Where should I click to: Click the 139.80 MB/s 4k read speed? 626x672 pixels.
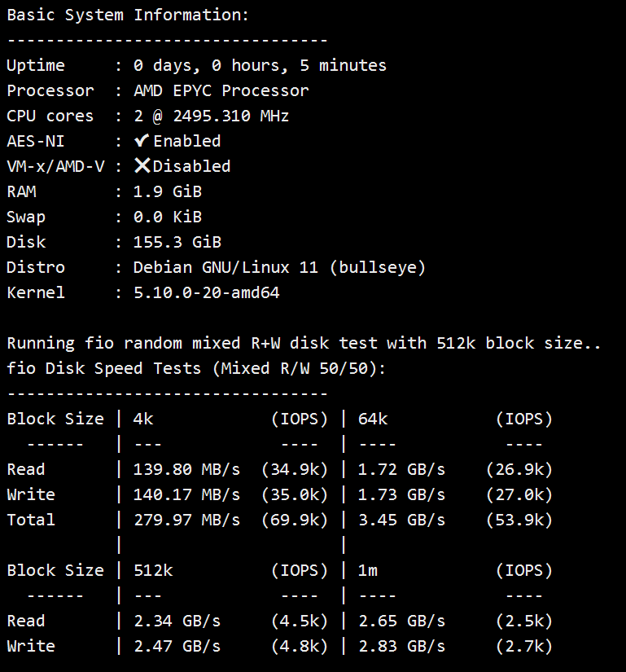click(186, 470)
